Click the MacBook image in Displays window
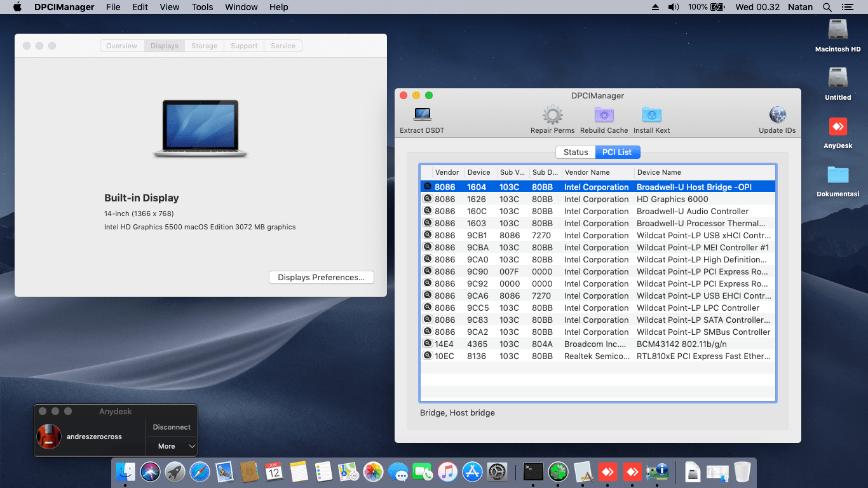 pyautogui.click(x=200, y=128)
